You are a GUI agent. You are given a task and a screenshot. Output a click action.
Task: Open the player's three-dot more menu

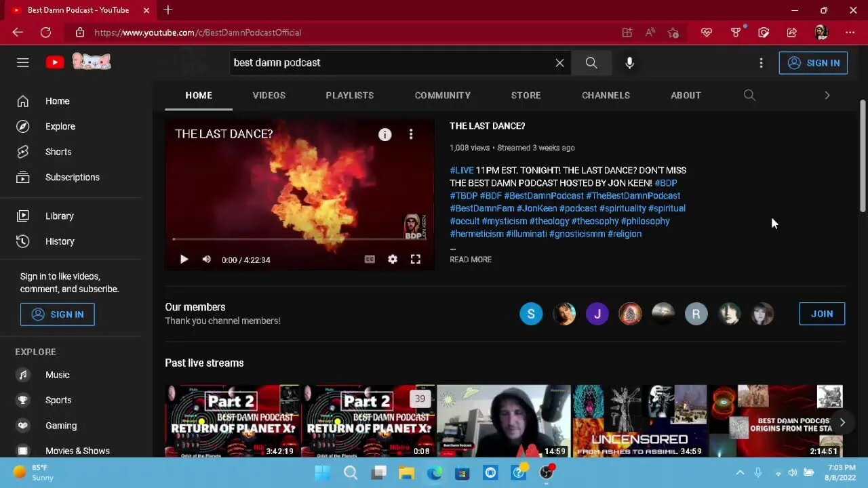click(x=410, y=134)
